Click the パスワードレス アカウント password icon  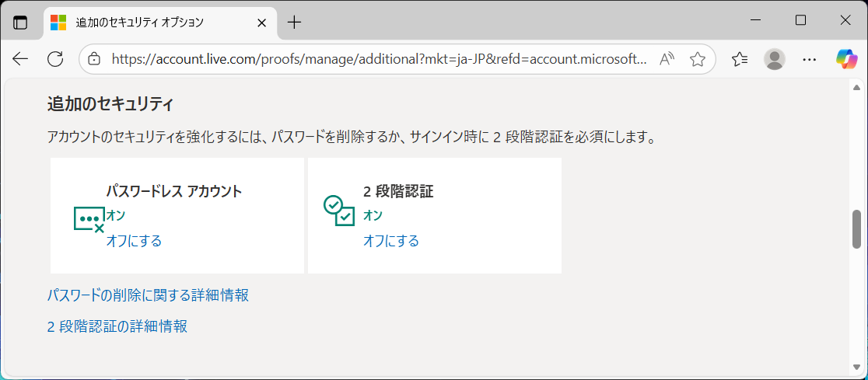click(x=89, y=219)
